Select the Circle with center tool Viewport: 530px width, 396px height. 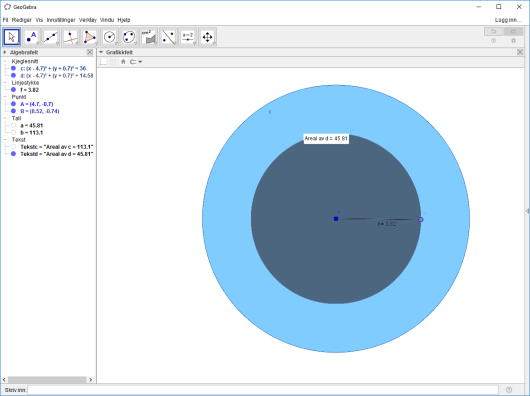[x=110, y=37]
